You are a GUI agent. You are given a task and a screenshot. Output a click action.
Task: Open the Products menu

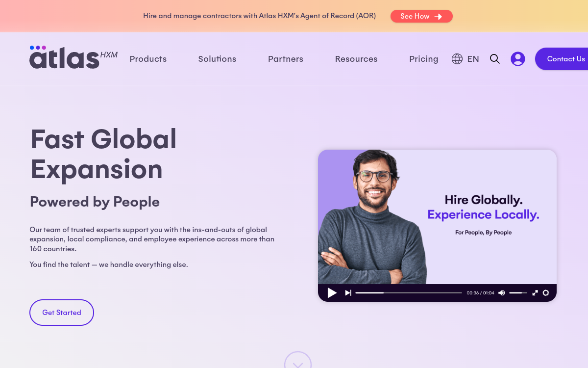tap(148, 59)
